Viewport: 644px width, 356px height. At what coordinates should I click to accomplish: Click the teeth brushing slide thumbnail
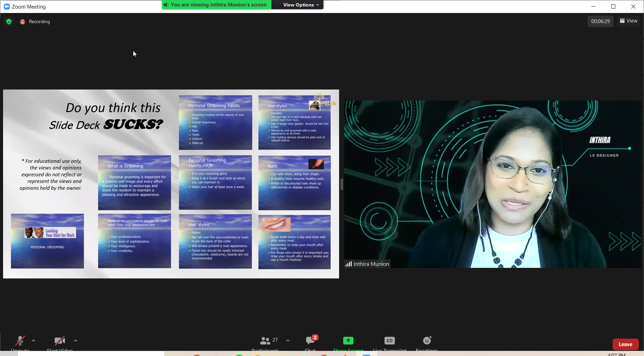[x=295, y=242]
